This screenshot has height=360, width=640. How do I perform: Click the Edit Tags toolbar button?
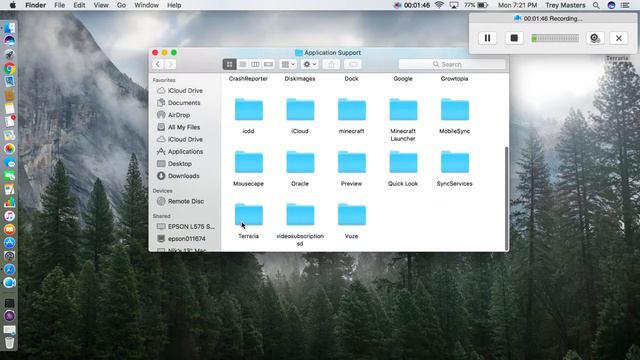tap(353, 64)
